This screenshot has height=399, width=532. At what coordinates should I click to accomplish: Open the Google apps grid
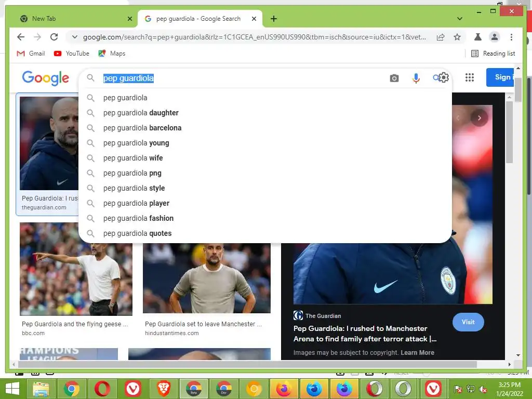469,78
